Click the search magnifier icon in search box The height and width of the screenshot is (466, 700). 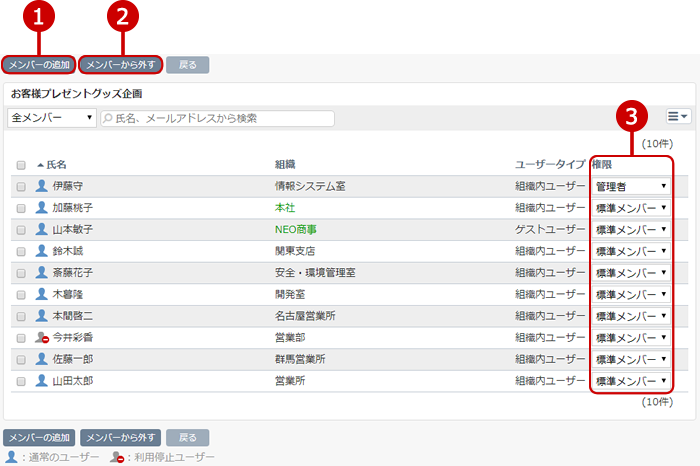pos(107,118)
